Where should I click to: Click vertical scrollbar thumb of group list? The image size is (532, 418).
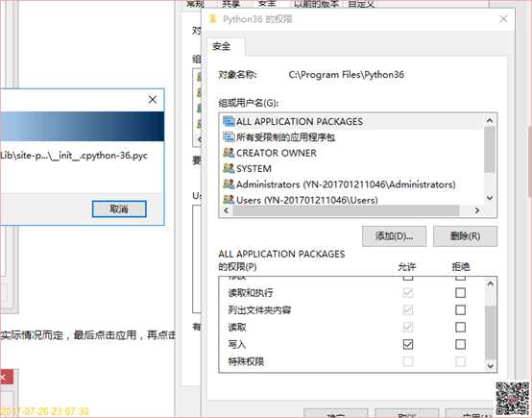[x=489, y=149]
